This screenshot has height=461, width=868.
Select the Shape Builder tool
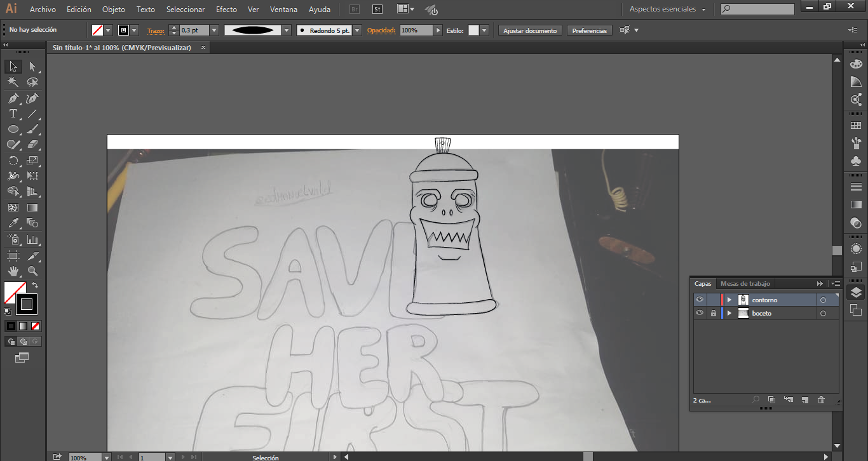coord(13,192)
